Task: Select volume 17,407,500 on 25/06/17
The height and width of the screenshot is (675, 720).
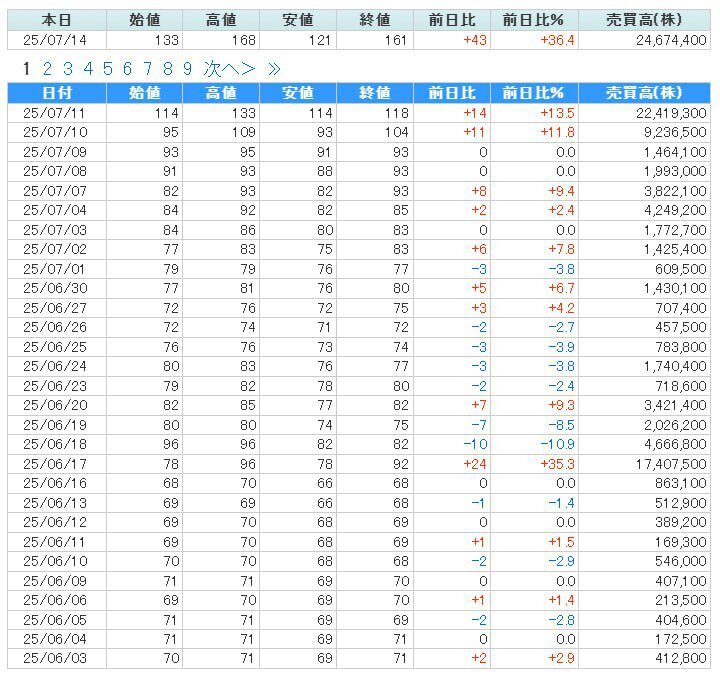Action: coord(671,464)
